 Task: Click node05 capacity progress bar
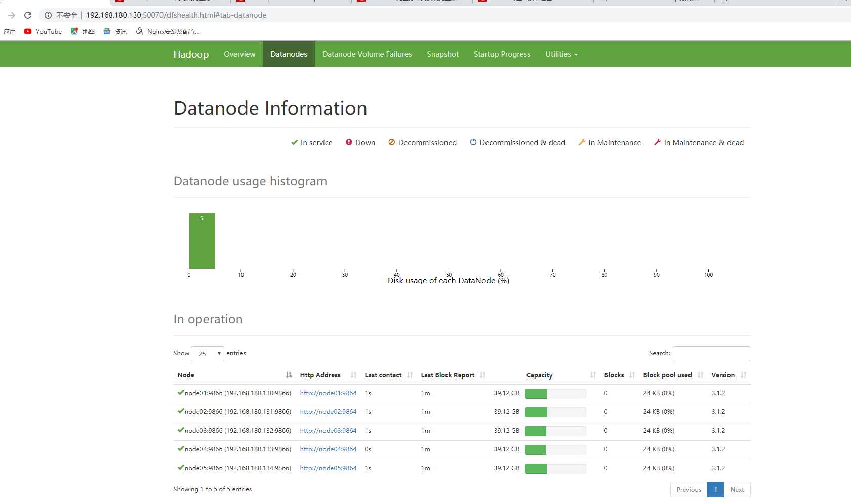click(555, 469)
